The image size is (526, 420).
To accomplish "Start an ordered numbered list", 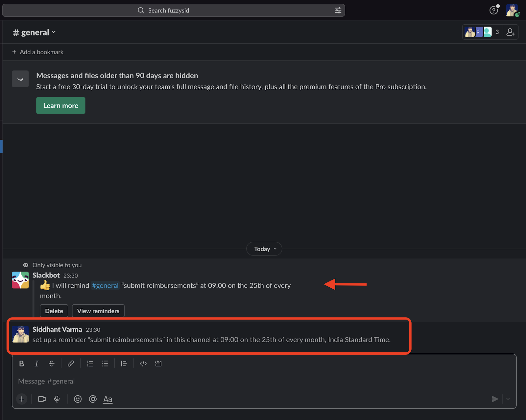I will pyautogui.click(x=90, y=364).
